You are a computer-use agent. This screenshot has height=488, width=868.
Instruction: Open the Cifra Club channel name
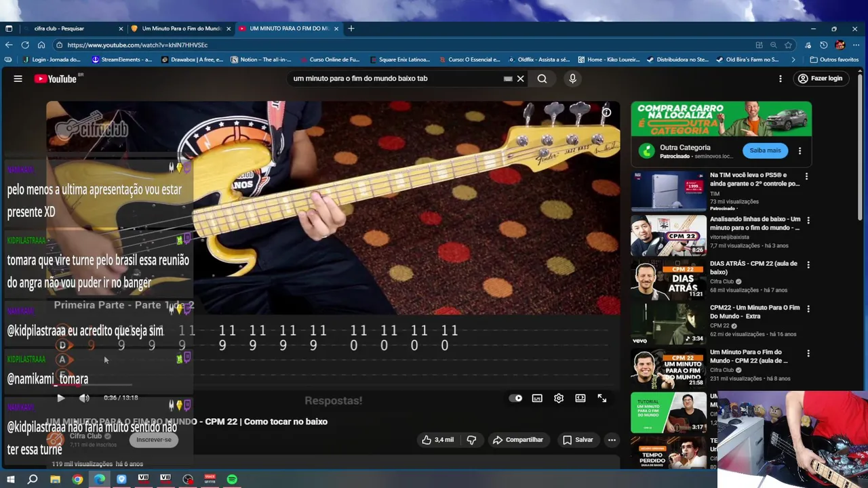click(85, 436)
